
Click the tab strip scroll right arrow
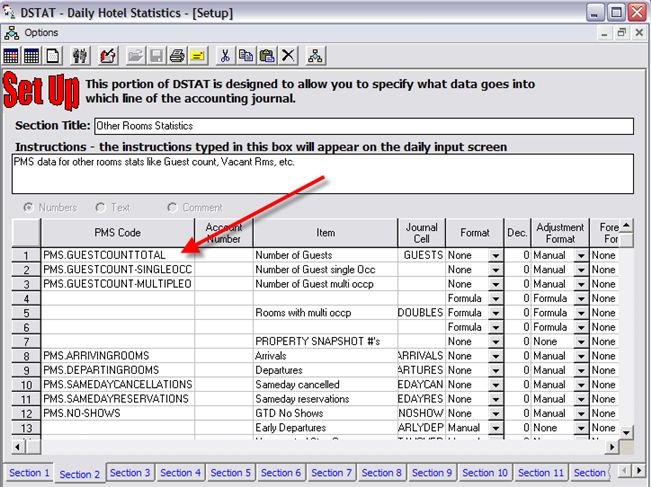click(x=639, y=471)
